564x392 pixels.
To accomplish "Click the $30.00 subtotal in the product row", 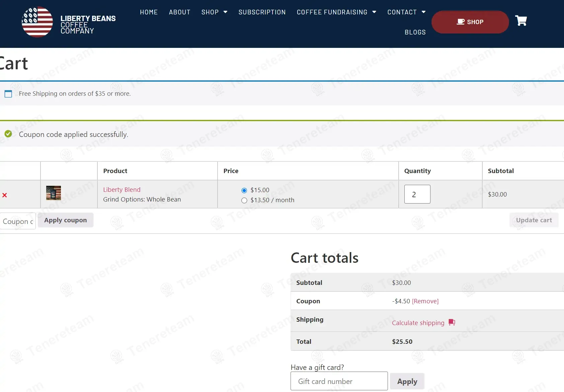I will (x=497, y=194).
